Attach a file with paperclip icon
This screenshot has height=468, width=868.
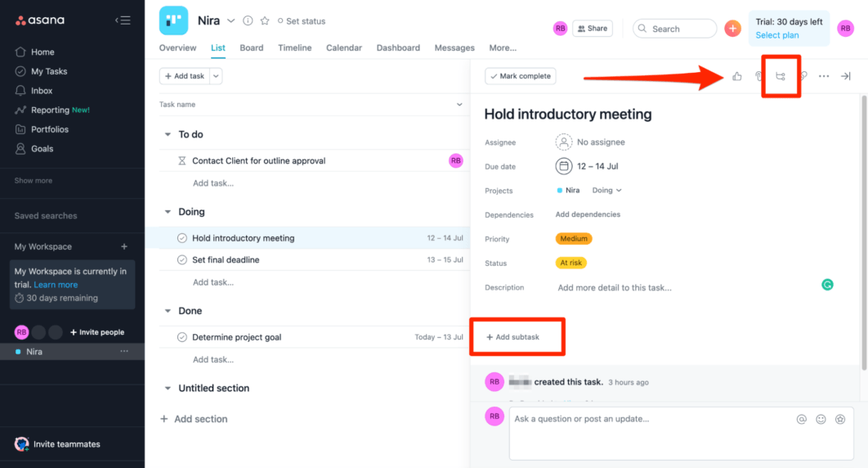pyautogui.click(x=759, y=76)
